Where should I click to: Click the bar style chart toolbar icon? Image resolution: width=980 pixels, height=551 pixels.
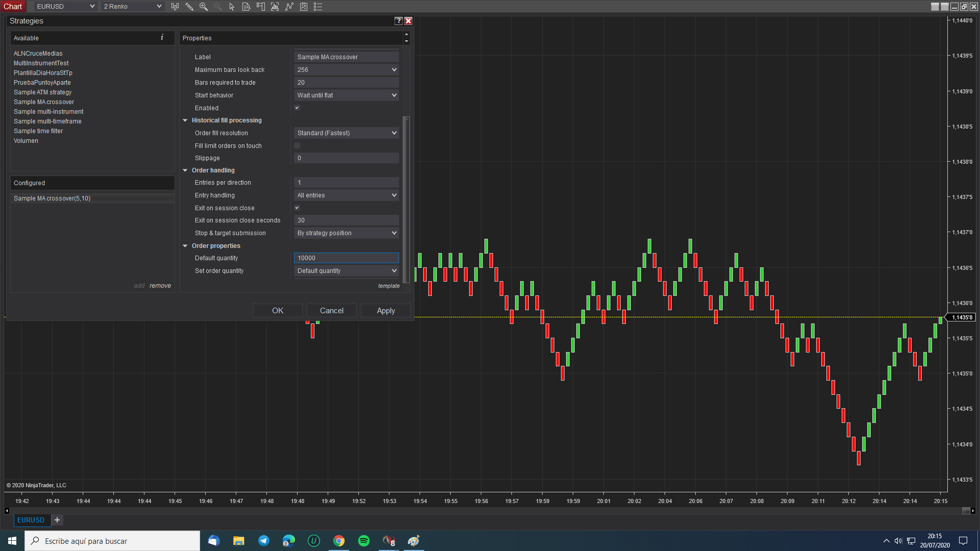coord(175,7)
